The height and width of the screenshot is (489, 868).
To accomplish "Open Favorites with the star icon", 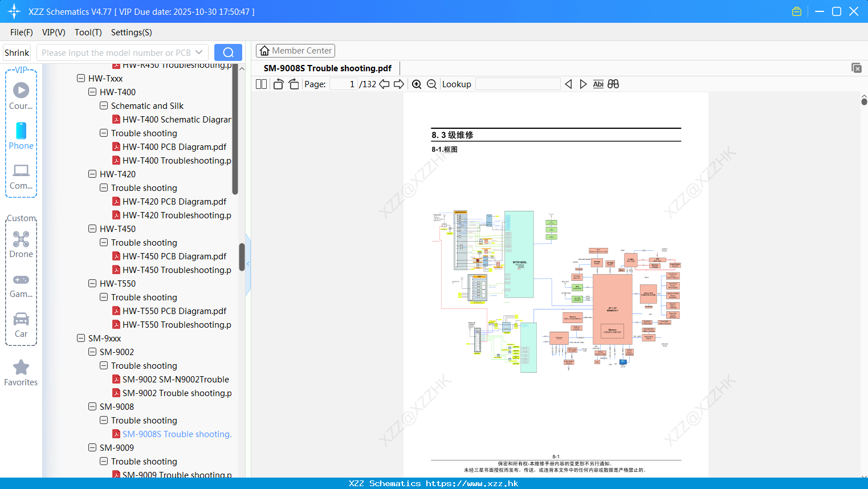I will point(21,373).
